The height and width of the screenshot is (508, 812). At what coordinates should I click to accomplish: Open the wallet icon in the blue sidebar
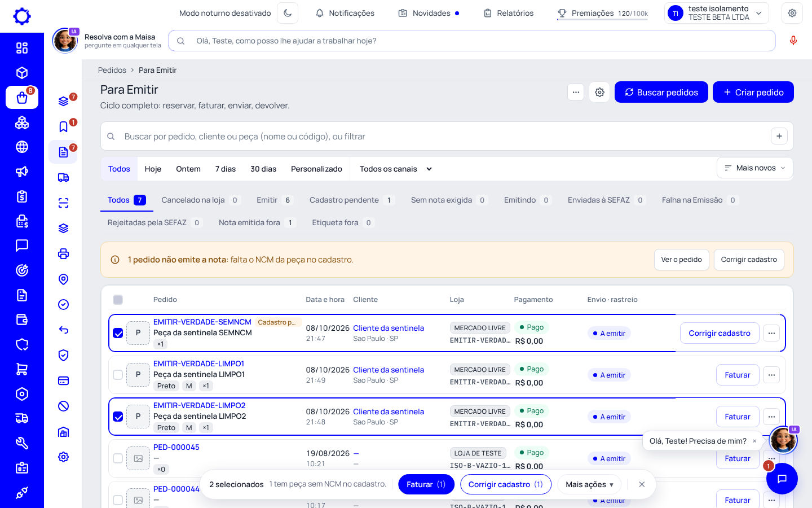click(22, 320)
